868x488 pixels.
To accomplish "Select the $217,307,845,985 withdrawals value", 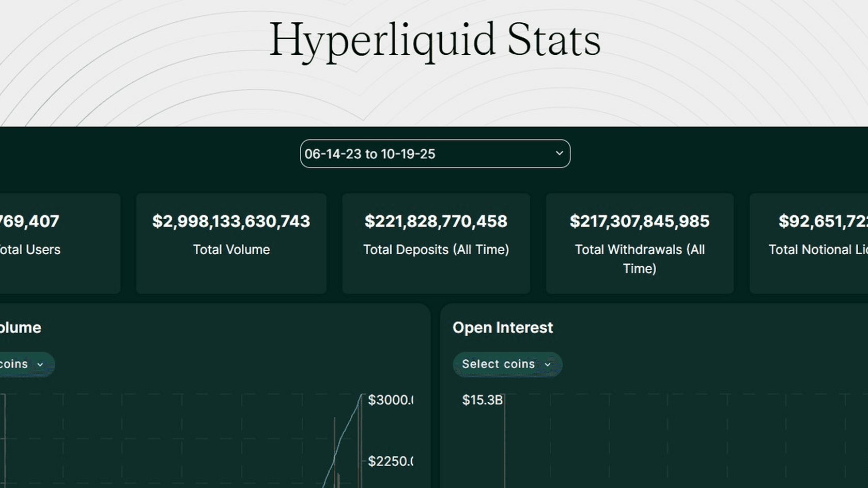I will tap(640, 221).
